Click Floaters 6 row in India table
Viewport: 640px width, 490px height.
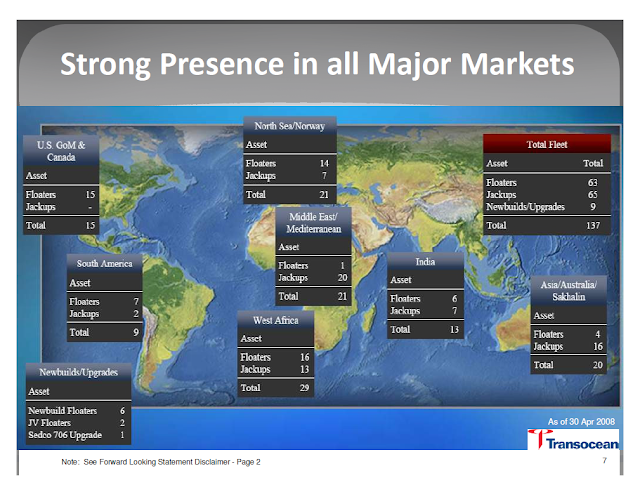click(425, 298)
